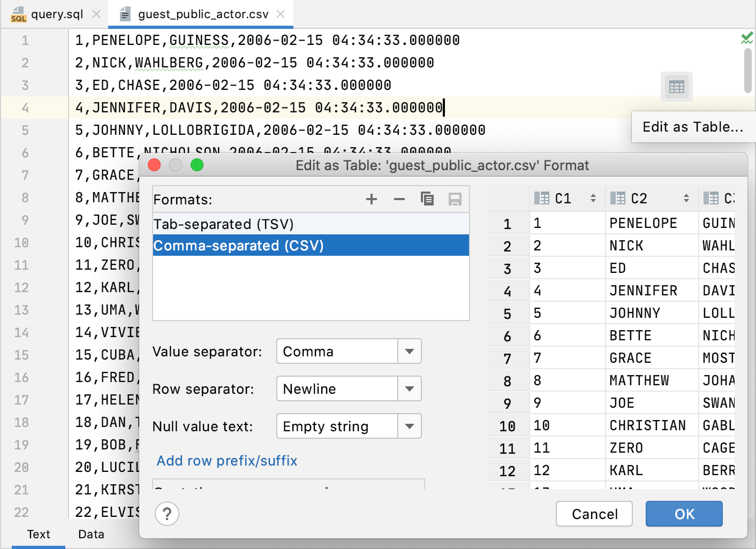Open help using the question mark icon

(x=167, y=514)
